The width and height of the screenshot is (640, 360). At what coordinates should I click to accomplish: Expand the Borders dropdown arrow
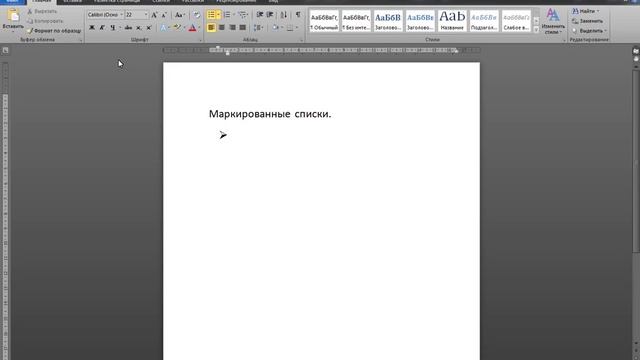[x=297, y=28]
